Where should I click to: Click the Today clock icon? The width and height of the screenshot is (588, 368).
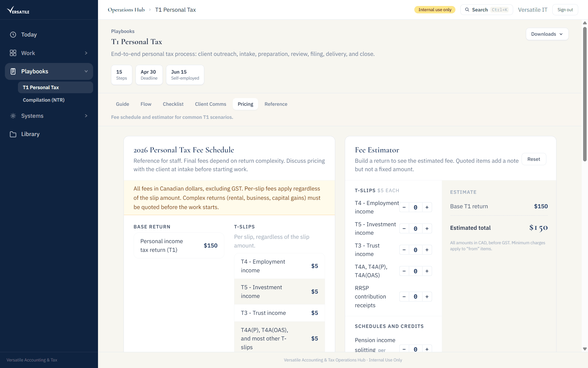point(13,35)
